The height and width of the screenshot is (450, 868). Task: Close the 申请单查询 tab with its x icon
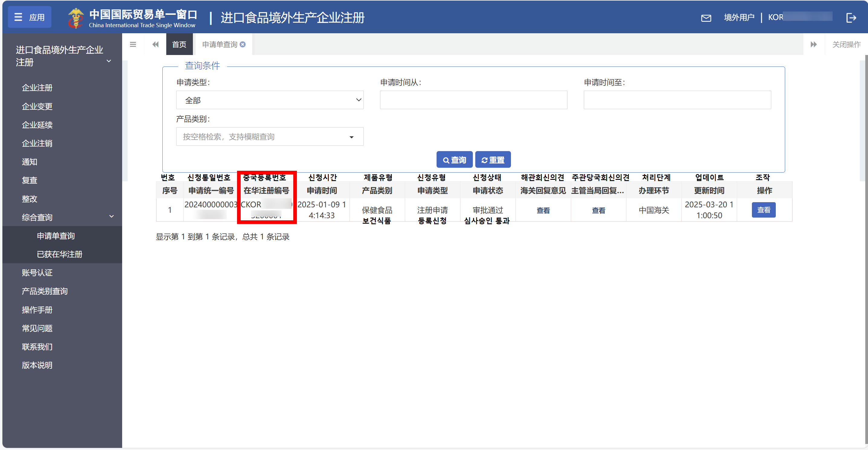coord(242,44)
